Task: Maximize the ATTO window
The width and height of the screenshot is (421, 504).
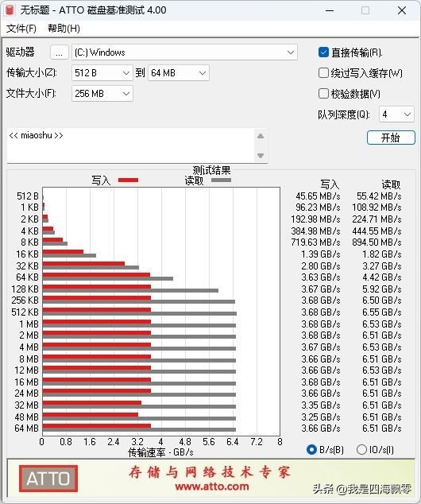Action: [365, 10]
